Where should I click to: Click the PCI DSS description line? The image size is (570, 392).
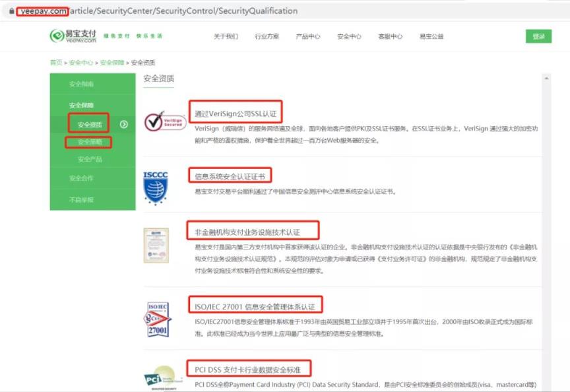[365, 385]
